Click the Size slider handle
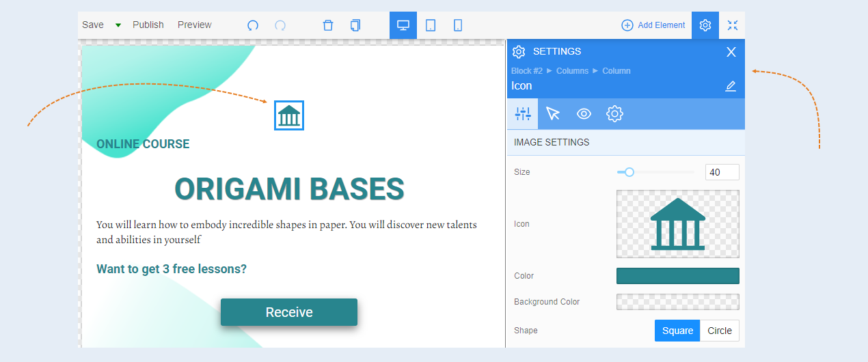Viewport: 868px width, 362px height. (629, 172)
